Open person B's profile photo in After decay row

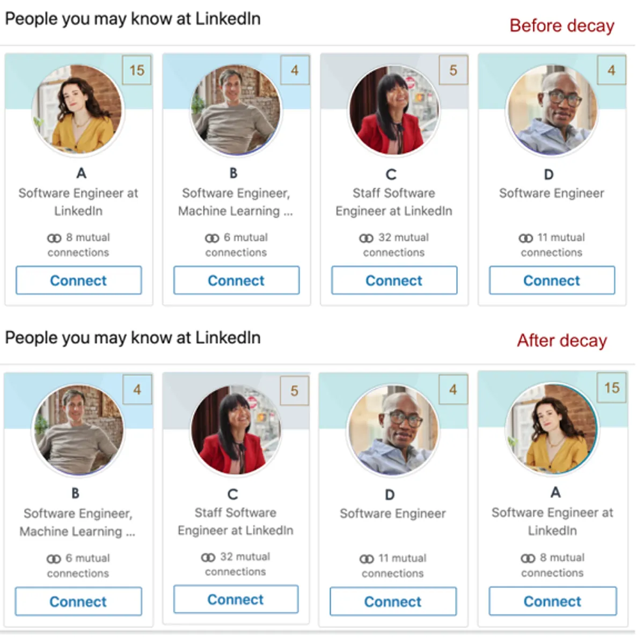(78, 429)
